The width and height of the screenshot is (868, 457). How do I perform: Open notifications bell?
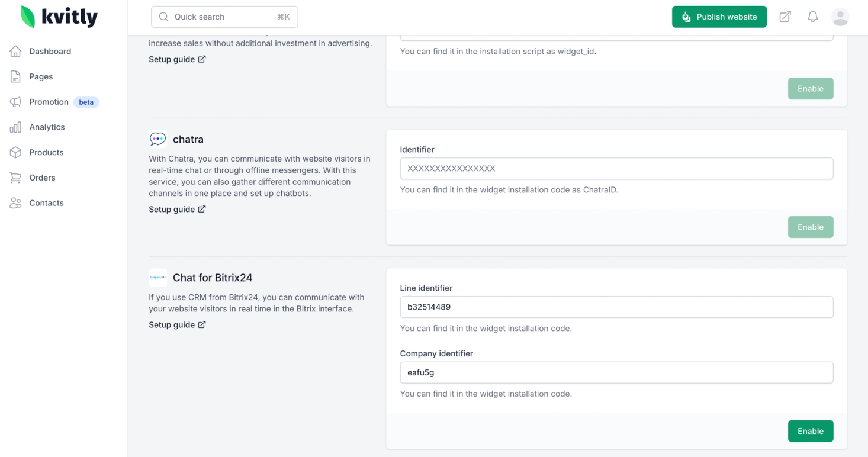(x=813, y=17)
